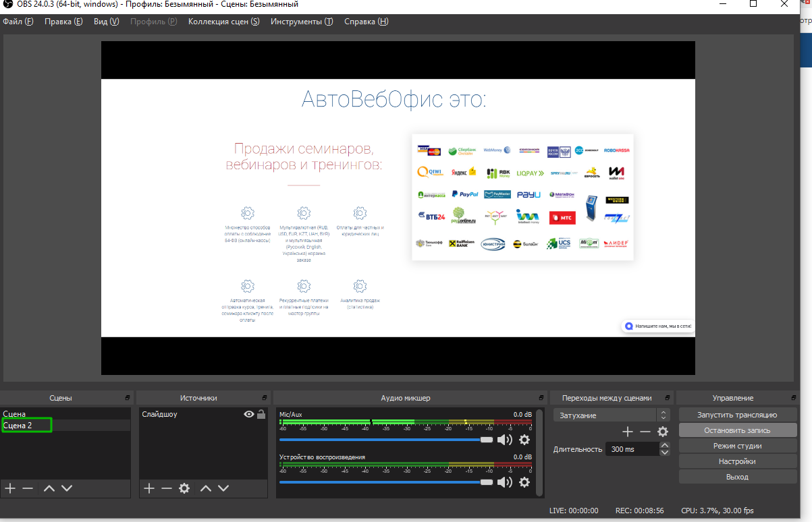The image size is (812, 522).
Task: Add a new scene with plus icon
Action: (10, 488)
